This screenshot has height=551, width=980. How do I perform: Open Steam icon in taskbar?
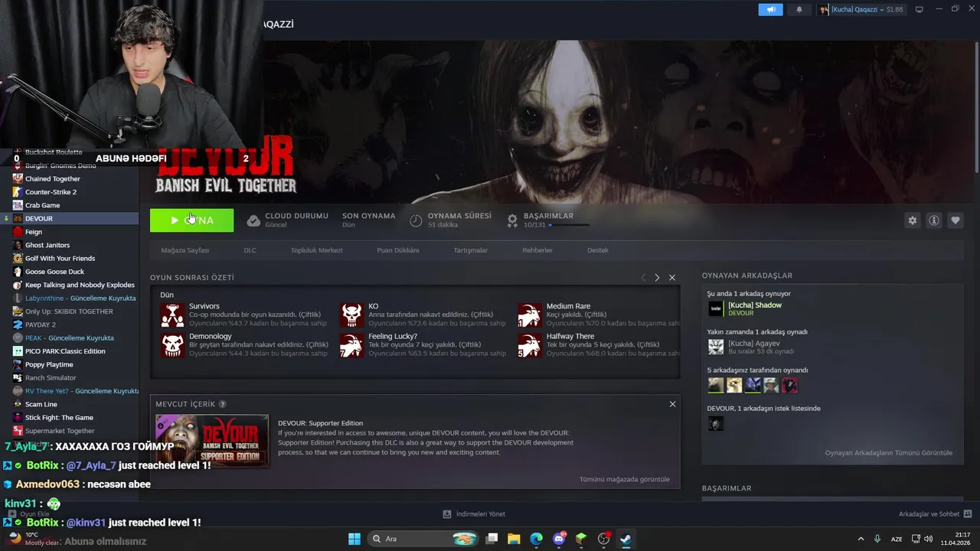coord(626,539)
